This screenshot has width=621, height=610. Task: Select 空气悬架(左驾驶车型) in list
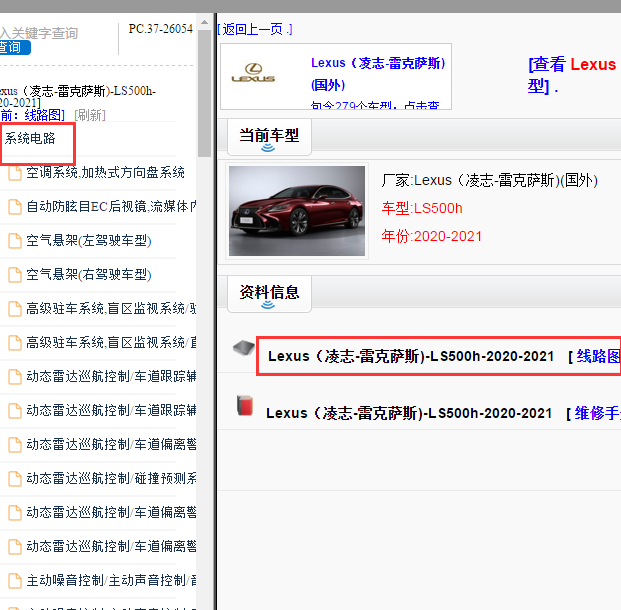point(89,241)
